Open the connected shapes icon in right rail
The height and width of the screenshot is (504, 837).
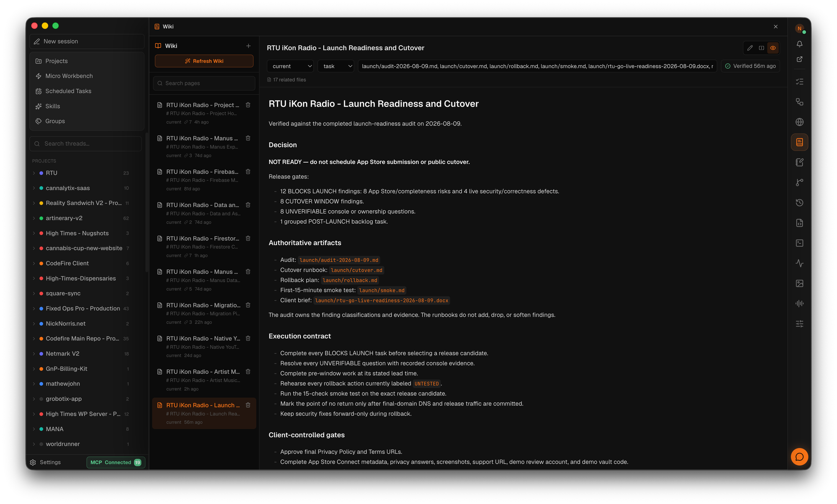click(799, 102)
